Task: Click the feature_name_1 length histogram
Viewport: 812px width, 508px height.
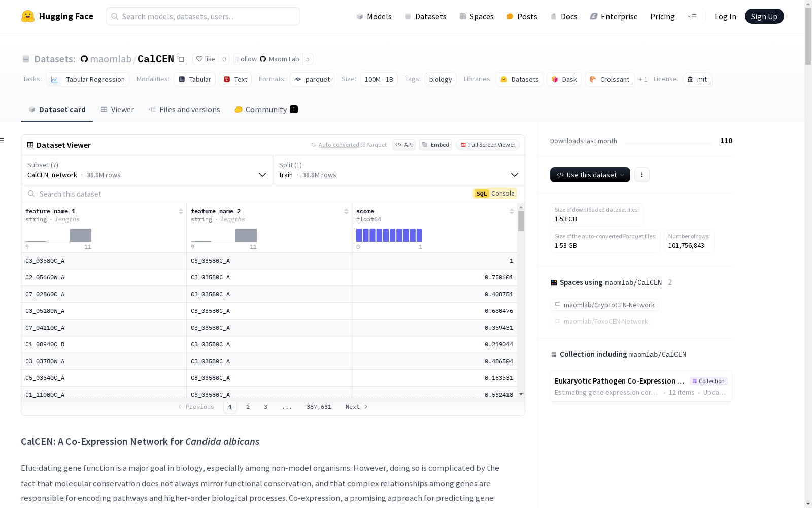Action: pos(58,235)
